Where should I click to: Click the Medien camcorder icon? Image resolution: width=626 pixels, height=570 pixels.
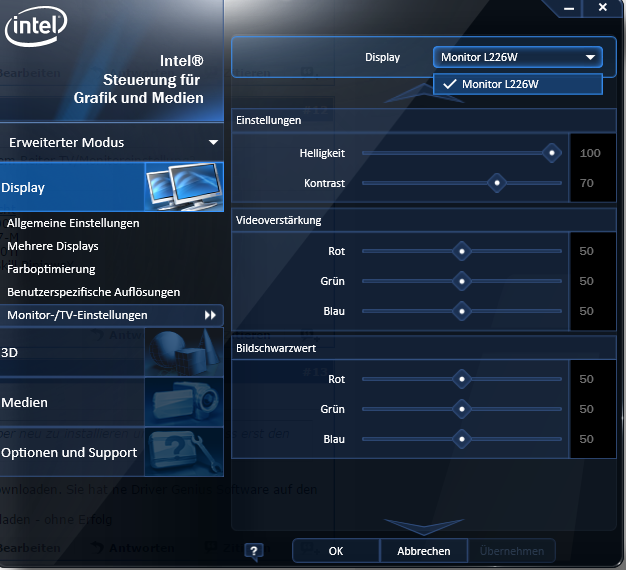pyautogui.click(x=184, y=402)
